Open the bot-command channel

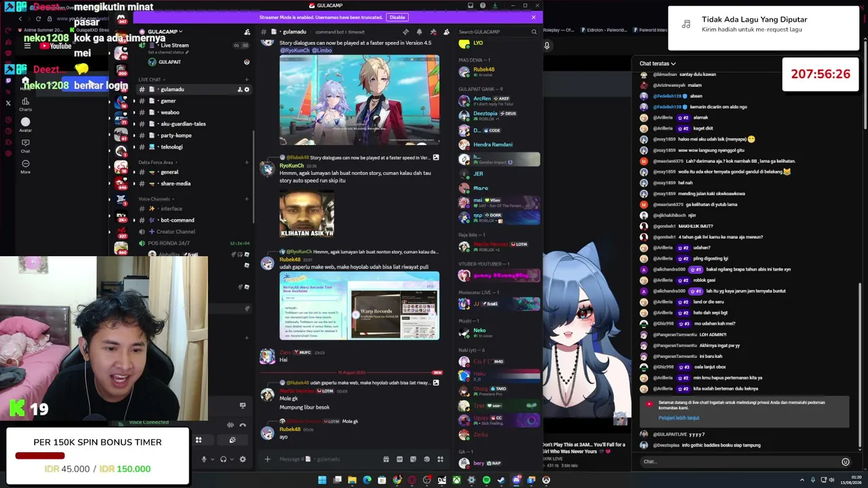click(x=195, y=220)
